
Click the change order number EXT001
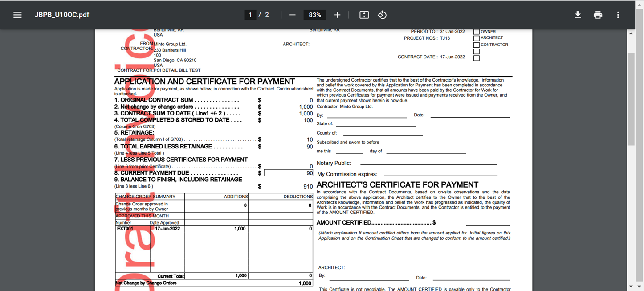pyautogui.click(x=125, y=229)
